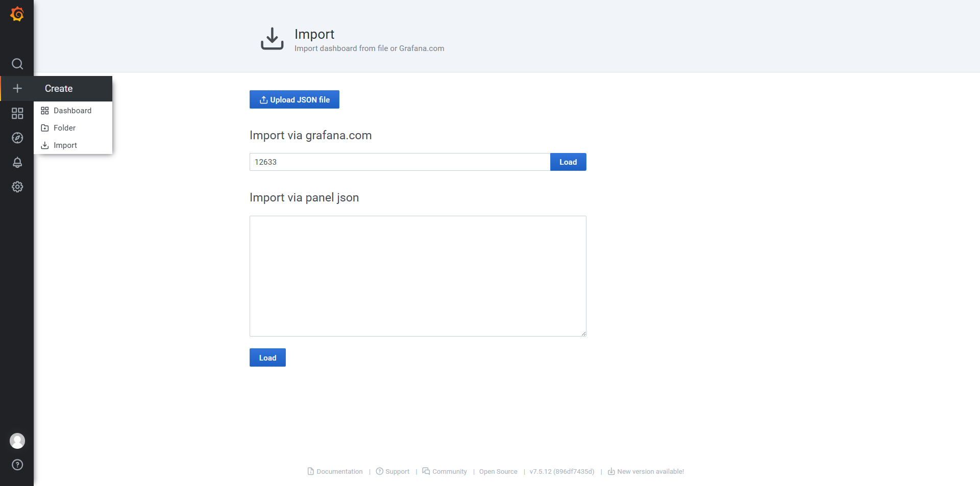The image size is (980, 486).
Task: Click the 'Import via panel json' heading
Action: tap(304, 197)
